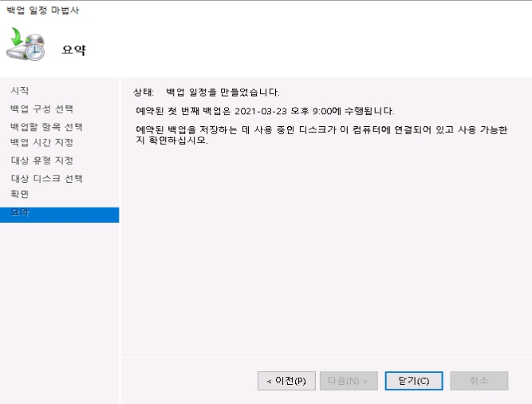Select the highlighted 요약 step
This screenshot has width=532, height=404.
point(59,215)
